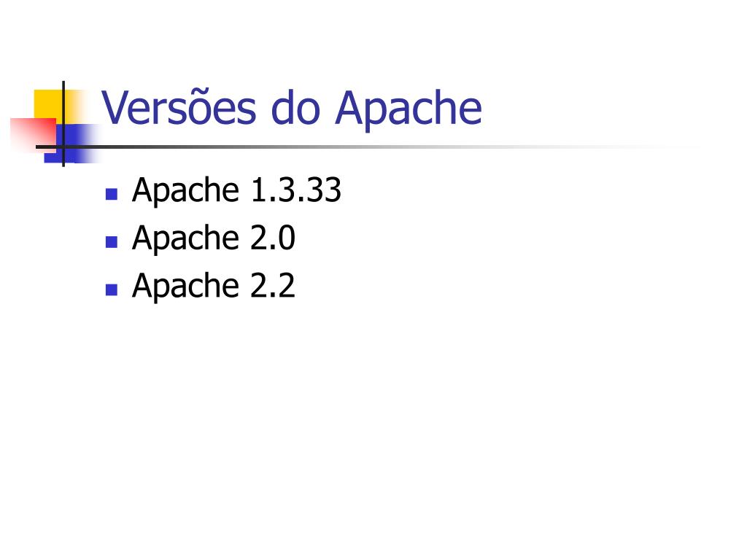The image size is (747, 560).
Task: Click the letter "A" of title word Apache
Action: 351,107
